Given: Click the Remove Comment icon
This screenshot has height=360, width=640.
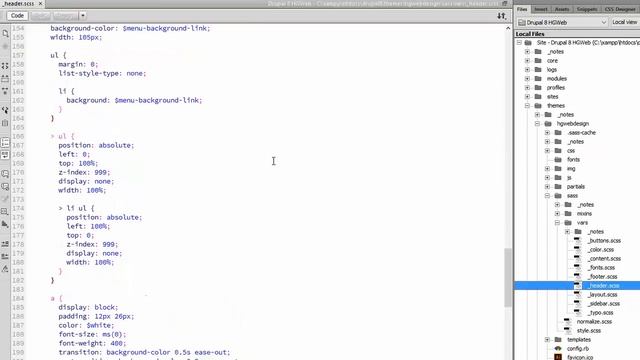Looking at the screenshot, I should [x=5, y=187].
